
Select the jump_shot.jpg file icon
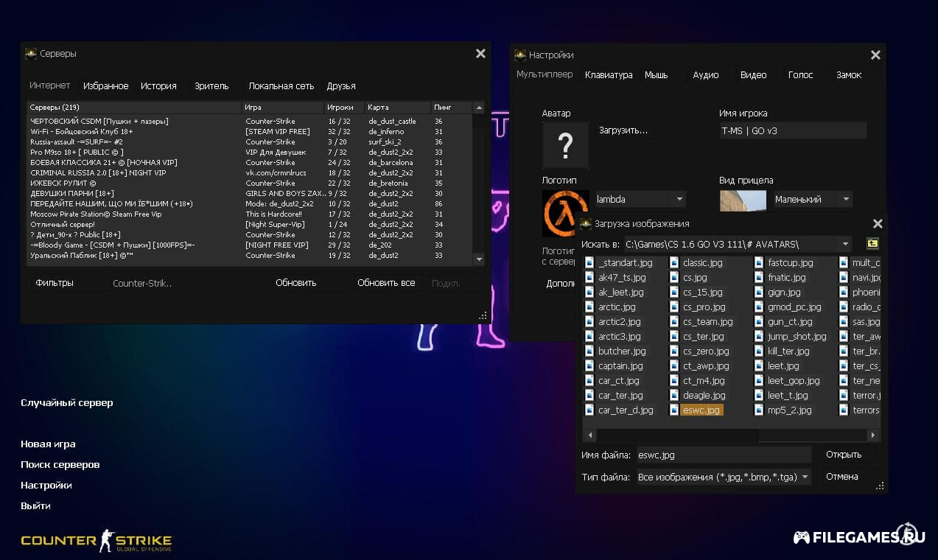coord(759,336)
